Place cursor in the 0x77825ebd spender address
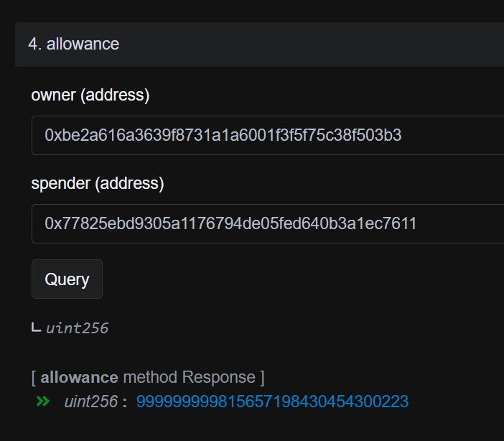Image resolution: width=504 pixels, height=441 pixels. coord(230,223)
